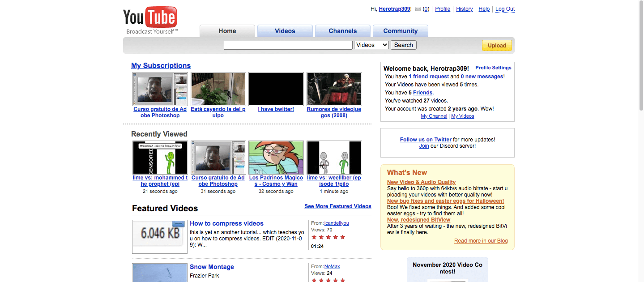The height and width of the screenshot is (282, 644).
Task: Click the Upload button
Action: pos(496,45)
